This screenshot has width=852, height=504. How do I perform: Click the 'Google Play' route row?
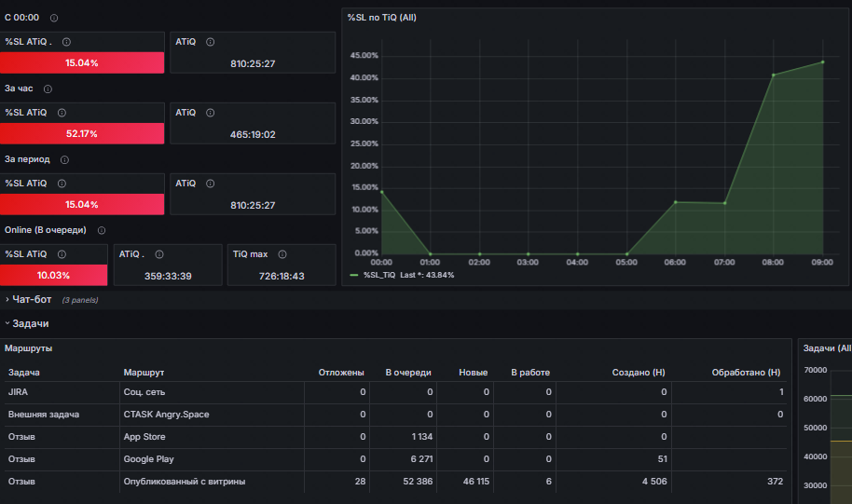click(x=395, y=459)
